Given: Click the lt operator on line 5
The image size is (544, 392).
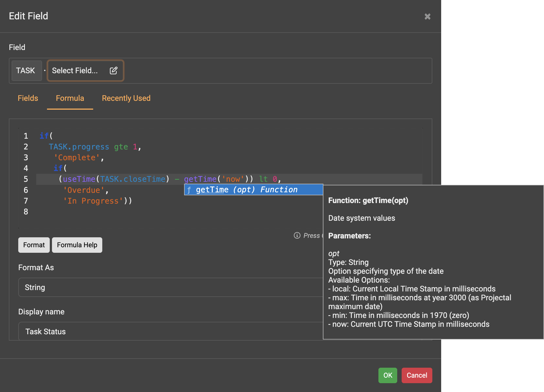Looking at the screenshot, I should tap(263, 179).
